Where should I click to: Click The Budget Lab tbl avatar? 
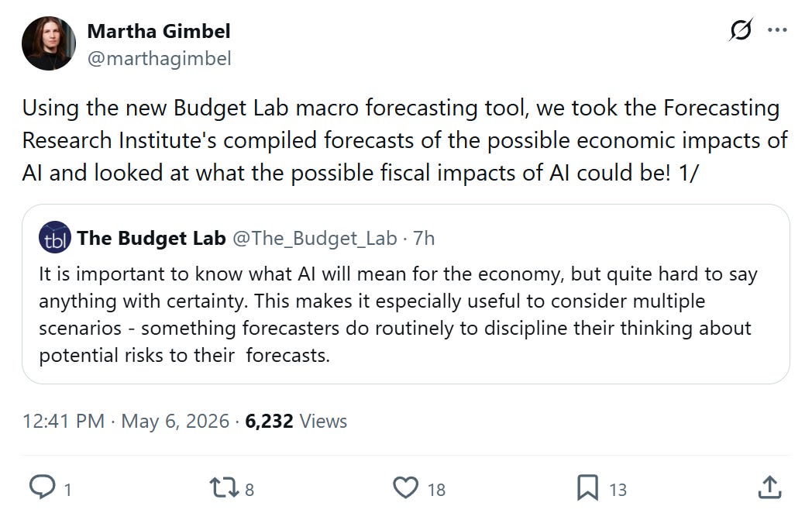click(x=55, y=238)
